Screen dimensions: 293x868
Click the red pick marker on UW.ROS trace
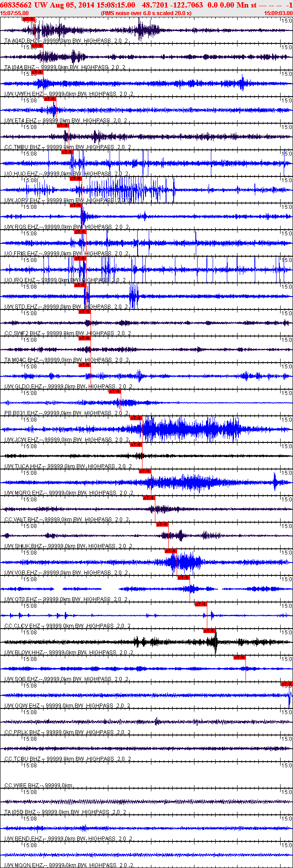76,205
